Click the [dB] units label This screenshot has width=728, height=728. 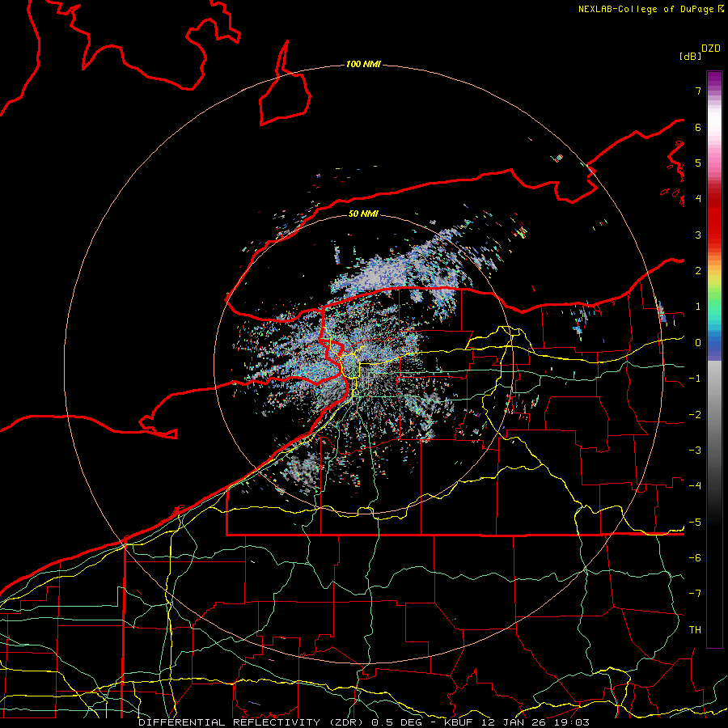[x=690, y=56]
